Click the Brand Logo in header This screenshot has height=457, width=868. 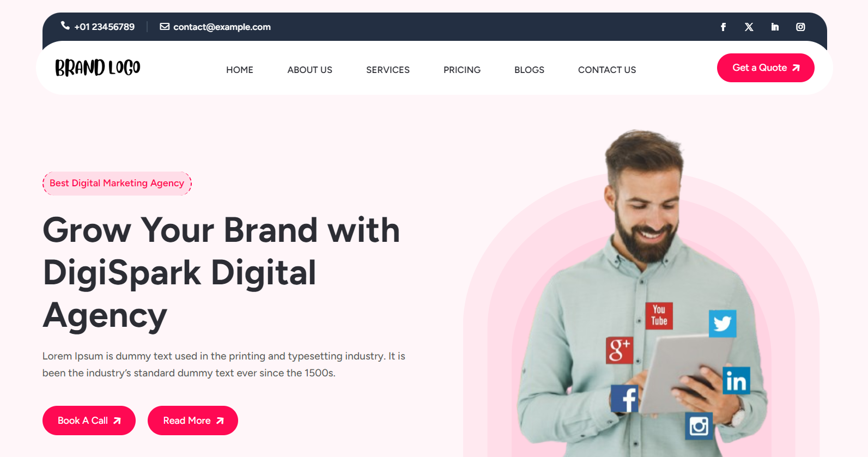[98, 68]
